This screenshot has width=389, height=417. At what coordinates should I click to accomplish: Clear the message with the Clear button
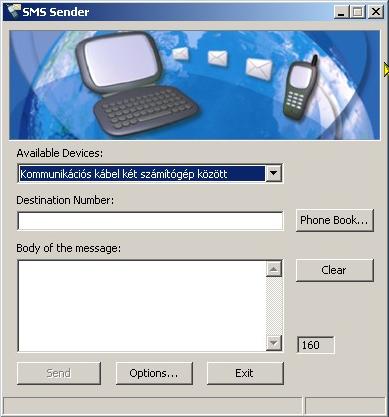[x=334, y=270]
